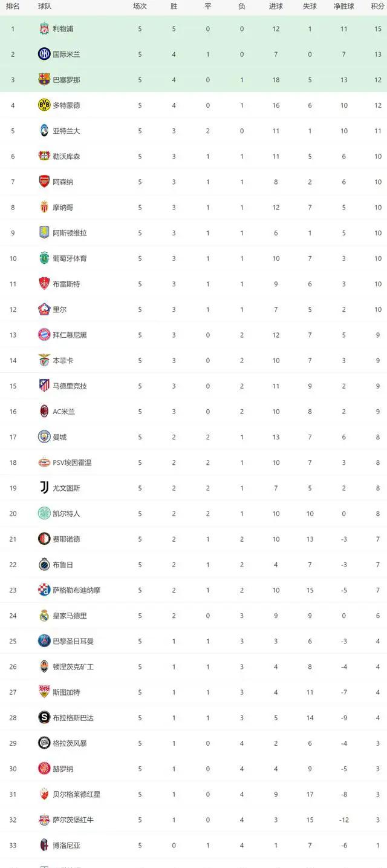Click the Liverpool club crest icon

pyautogui.click(x=44, y=28)
